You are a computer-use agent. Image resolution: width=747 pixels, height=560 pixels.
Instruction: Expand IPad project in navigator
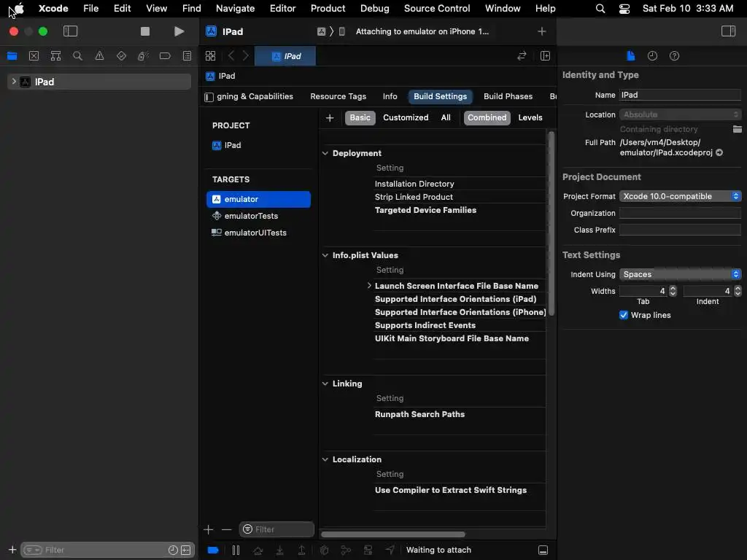(14, 82)
